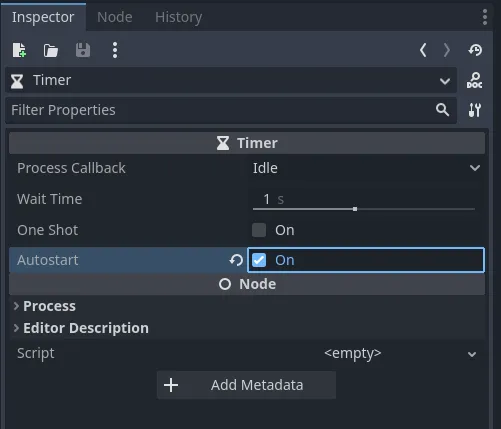Open inspector property tools settings icon
501x429 pixels.
click(475, 110)
